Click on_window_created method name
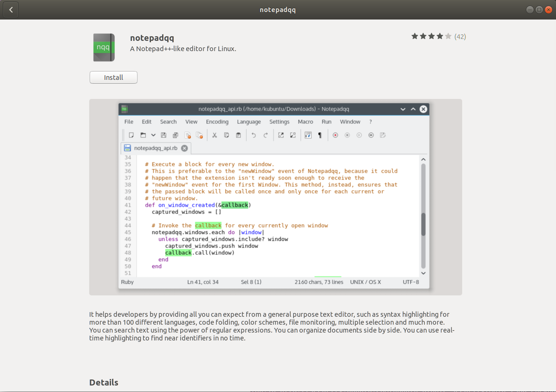This screenshot has width=556, height=392. pyautogui.click(x=187, y=205)
